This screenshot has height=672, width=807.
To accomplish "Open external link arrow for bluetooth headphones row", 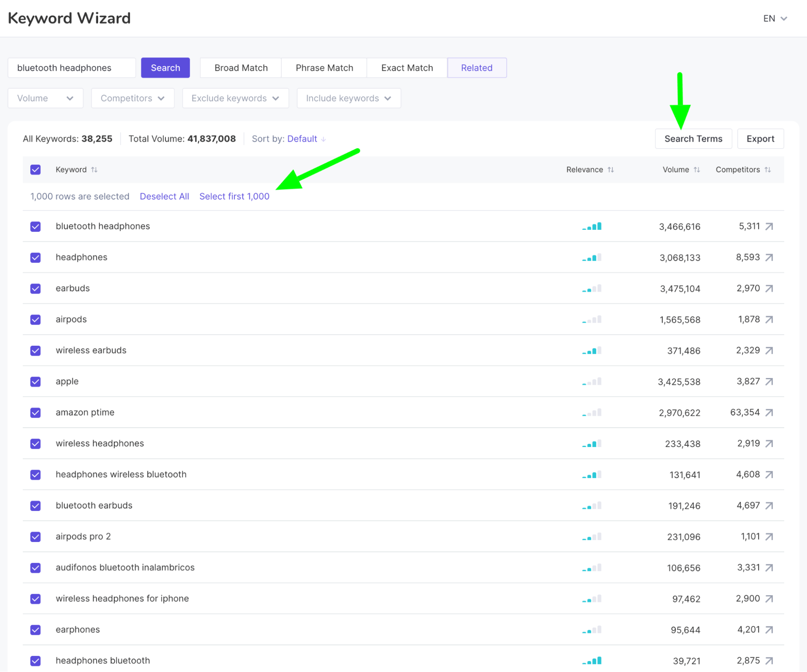I will point(769,227).
